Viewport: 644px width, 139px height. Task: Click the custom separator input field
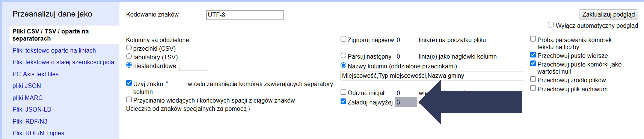193,66
